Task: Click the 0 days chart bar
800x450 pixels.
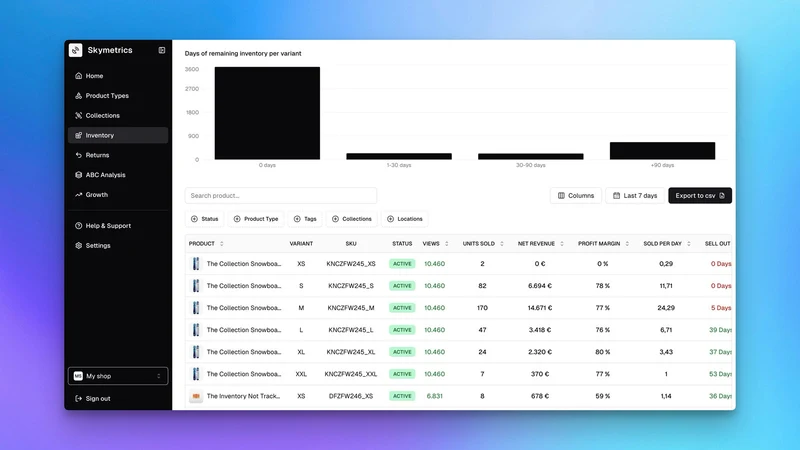Action: click(x=267, y=113)
